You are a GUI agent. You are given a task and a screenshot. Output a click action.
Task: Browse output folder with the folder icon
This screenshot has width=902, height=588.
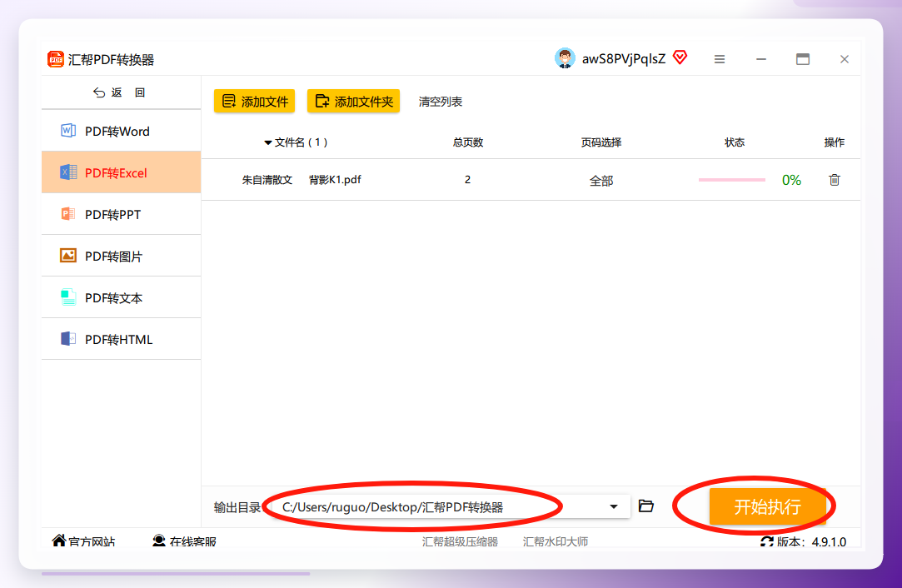[x=646, y=506]
